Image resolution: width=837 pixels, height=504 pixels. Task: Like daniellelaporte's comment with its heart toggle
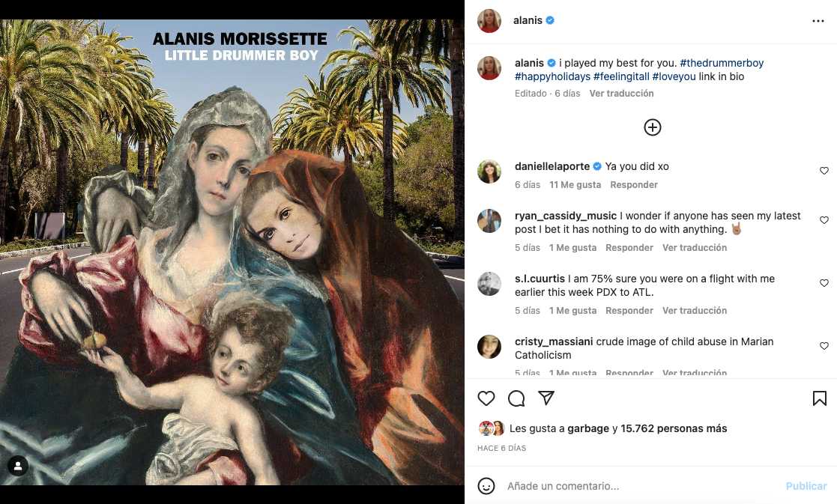(x=824, y=170)
